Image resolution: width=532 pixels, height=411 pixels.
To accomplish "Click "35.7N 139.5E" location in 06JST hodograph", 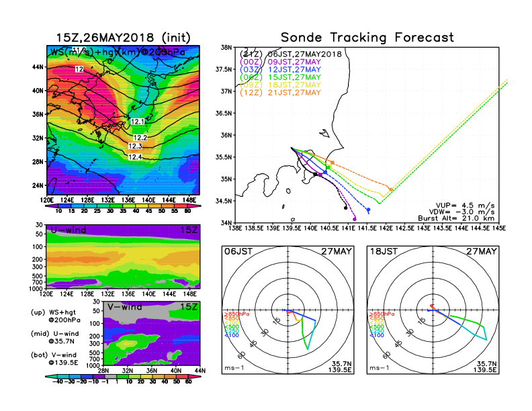I will (x=340, y=367).
